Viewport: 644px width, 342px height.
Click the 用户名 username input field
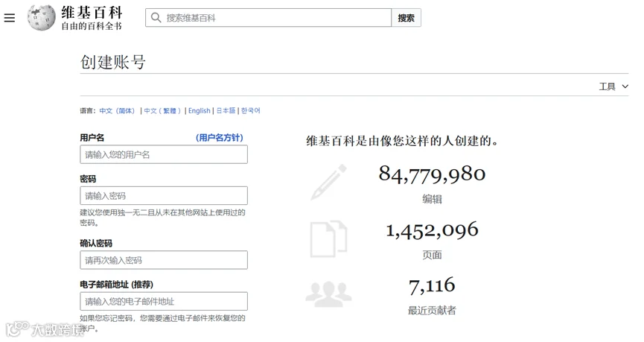164,154
